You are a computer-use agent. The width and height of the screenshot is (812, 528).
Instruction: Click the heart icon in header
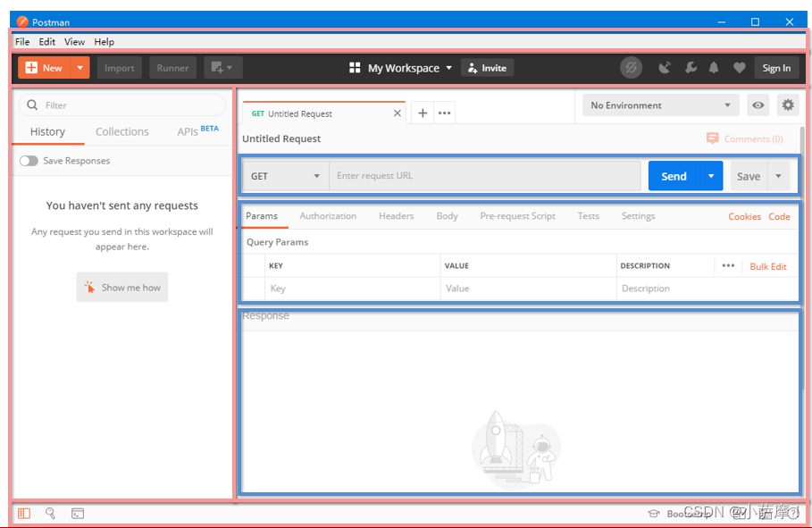739,68
